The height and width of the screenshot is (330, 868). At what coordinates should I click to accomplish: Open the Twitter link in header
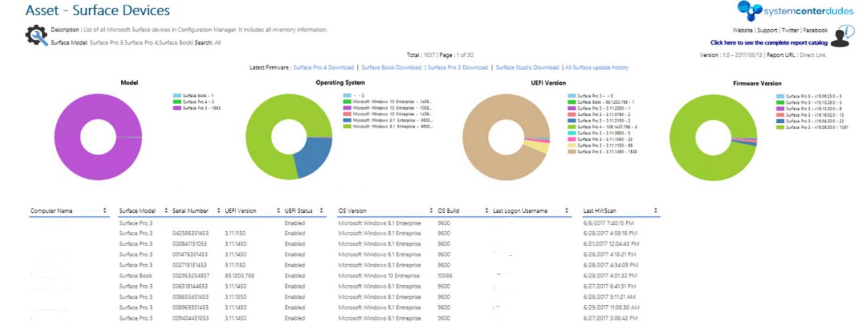pos(790,30)
